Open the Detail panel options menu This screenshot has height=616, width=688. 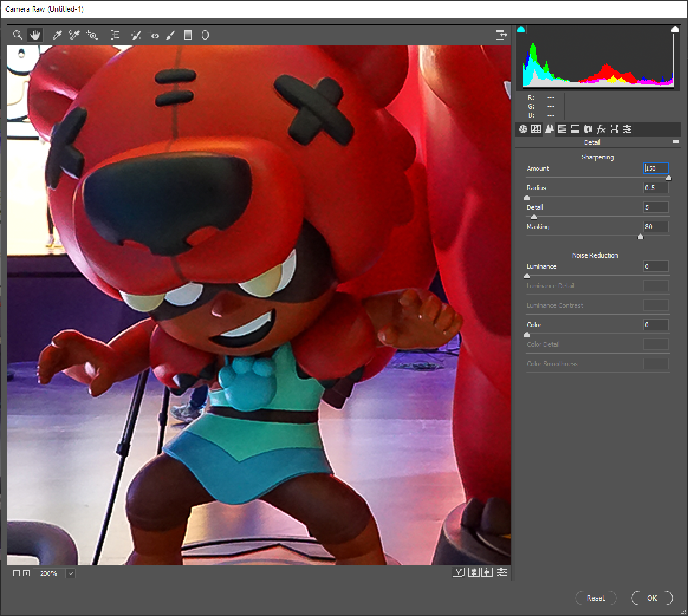pyautogui.click(x=675, y=142)
